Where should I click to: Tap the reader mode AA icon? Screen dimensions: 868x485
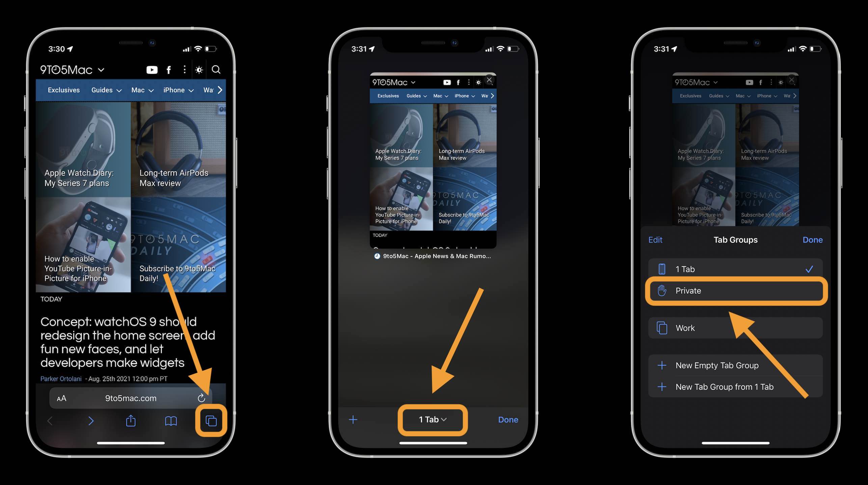59,397
